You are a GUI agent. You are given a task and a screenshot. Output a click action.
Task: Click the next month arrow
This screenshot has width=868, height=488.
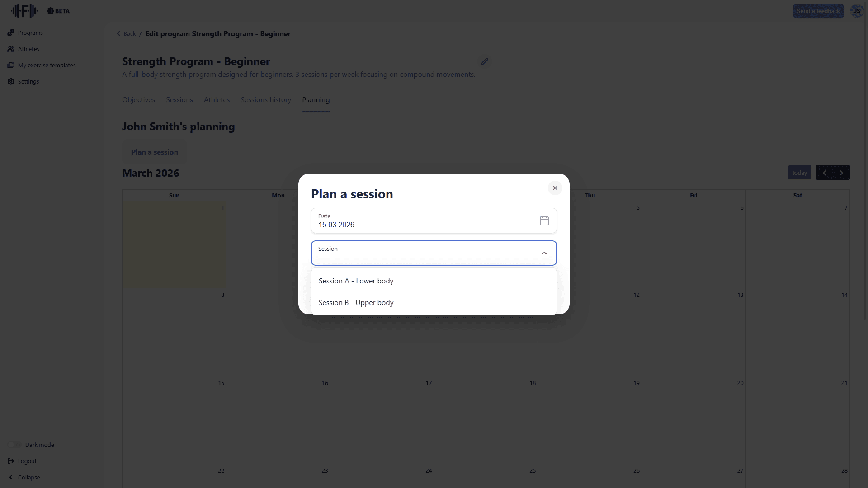[841, 172]
